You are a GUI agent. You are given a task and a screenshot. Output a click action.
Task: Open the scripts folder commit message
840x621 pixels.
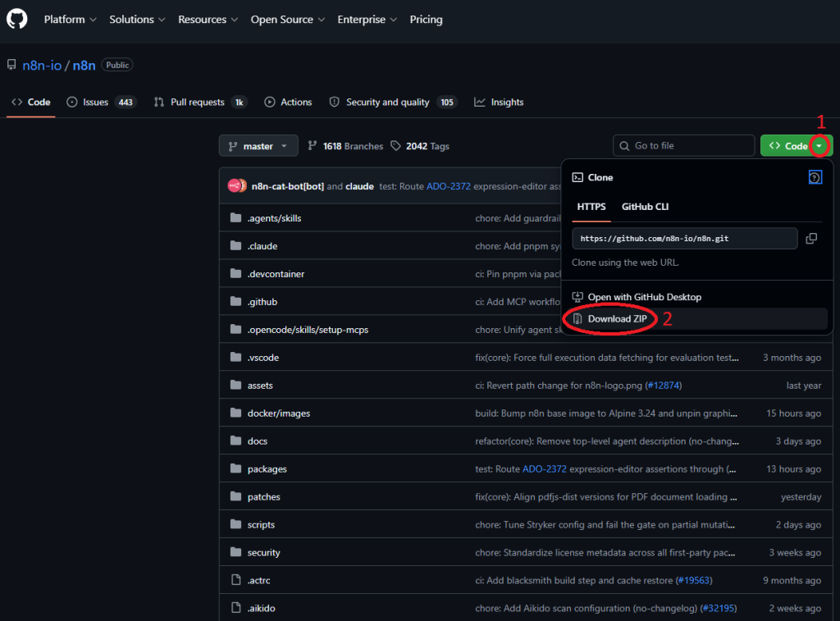[605, 524]
